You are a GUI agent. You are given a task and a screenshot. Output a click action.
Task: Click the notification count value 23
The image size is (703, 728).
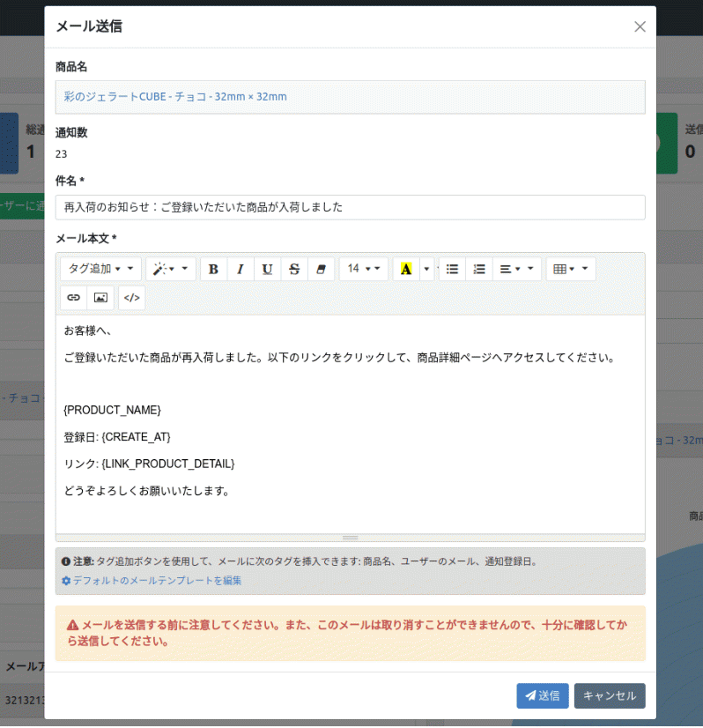point(62,154)
